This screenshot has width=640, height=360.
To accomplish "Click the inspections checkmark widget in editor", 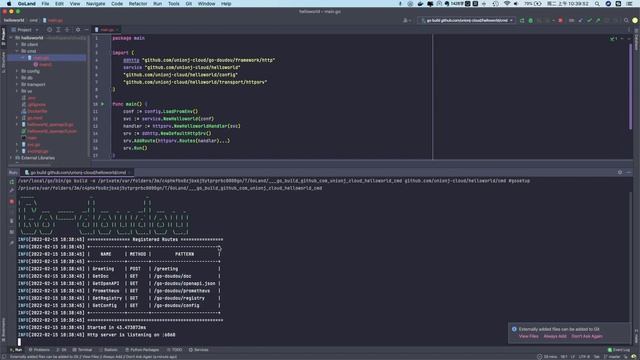I will [x=613, y=39].
